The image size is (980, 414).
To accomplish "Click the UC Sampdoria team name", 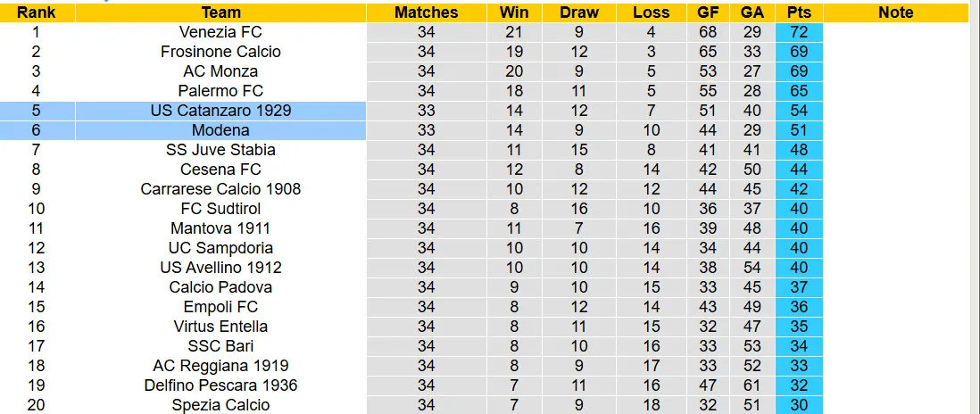I will (220, 248).
